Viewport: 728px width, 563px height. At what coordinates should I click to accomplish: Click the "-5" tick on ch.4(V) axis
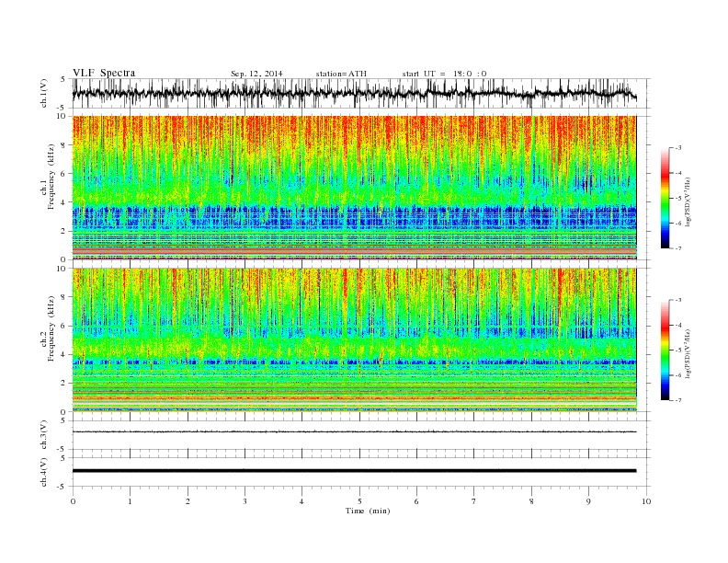click(x=63, y=487)
